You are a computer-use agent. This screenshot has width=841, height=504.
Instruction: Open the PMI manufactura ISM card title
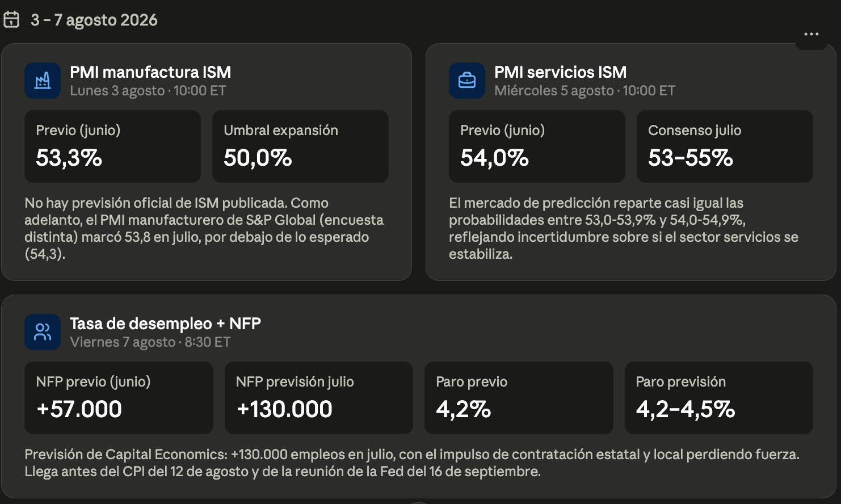click(x=150, y=72)
